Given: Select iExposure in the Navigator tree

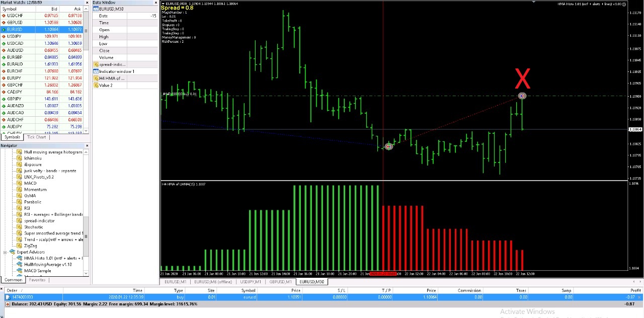Looking at the screenshot, I should click(x=33, y=165).
